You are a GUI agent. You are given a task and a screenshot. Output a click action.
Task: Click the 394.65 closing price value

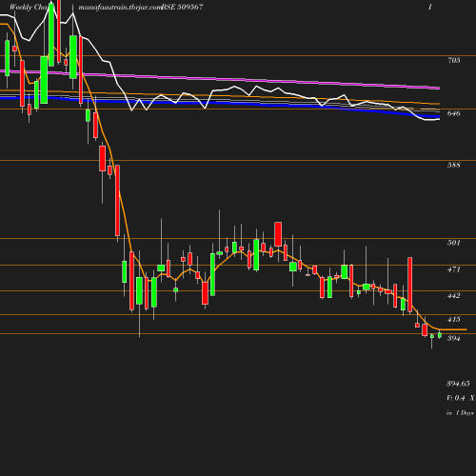click(x=458, y=384)
